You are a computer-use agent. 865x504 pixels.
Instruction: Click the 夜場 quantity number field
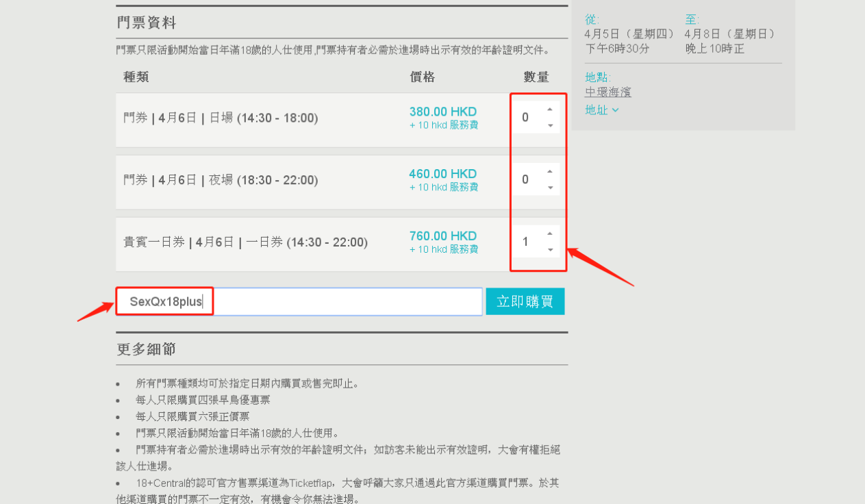click(x=527, y=180)
